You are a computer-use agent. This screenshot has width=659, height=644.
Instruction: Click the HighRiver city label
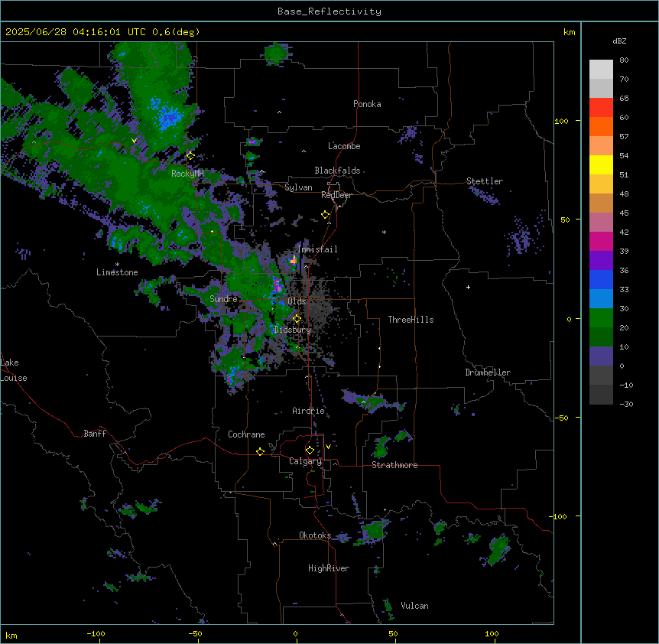tap(329, 568)
